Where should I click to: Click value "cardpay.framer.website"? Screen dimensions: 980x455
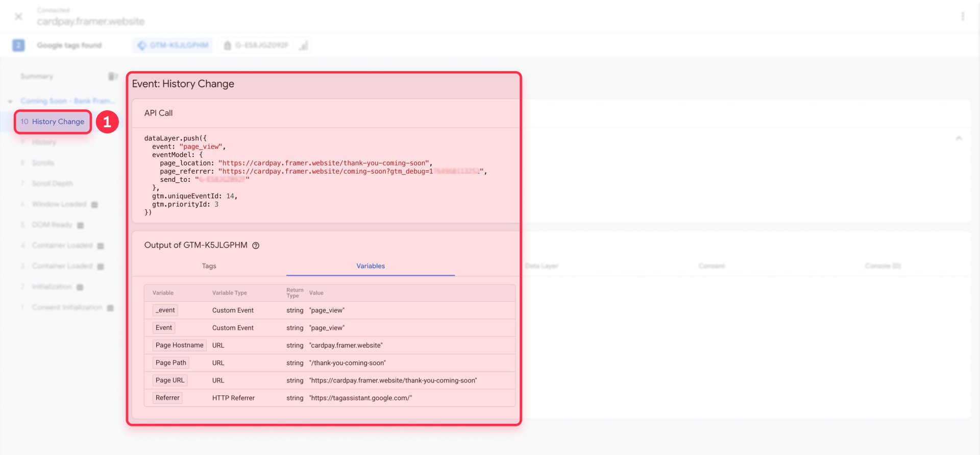click(x=346, y=346)
